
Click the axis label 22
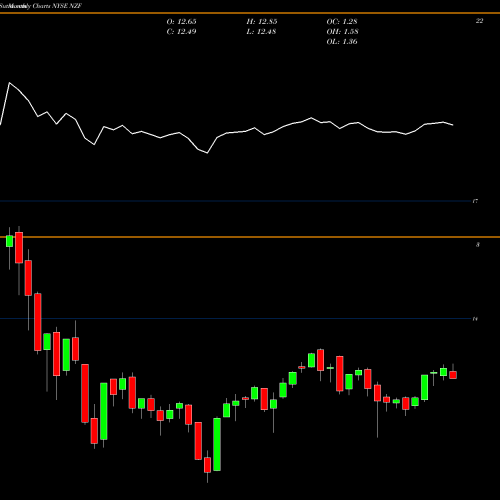479,21
